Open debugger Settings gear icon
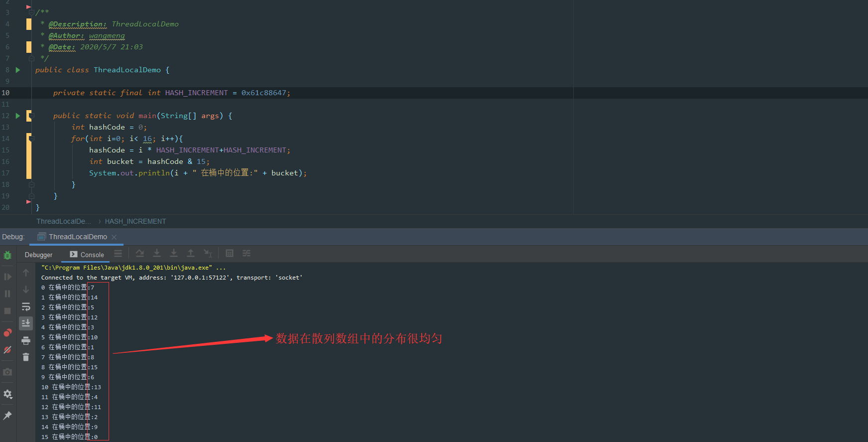The image size is (868, 442). click(x=7, y=394)
